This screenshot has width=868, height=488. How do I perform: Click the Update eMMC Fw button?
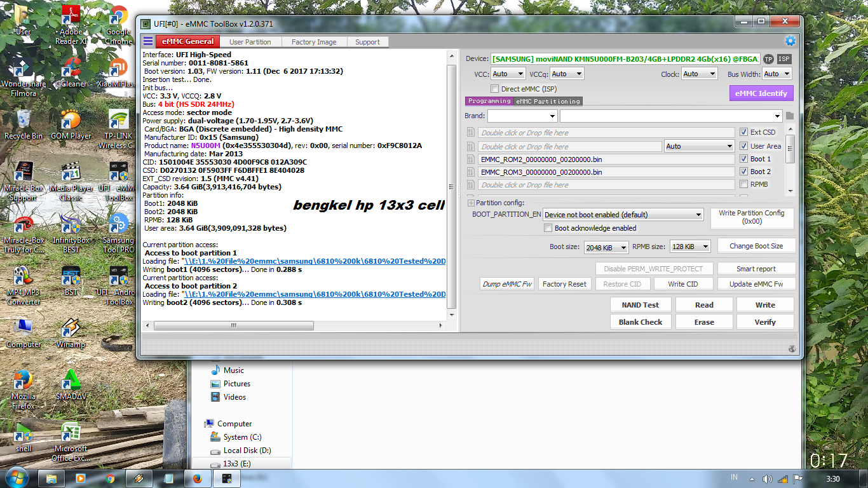click(x=756, y=284)
